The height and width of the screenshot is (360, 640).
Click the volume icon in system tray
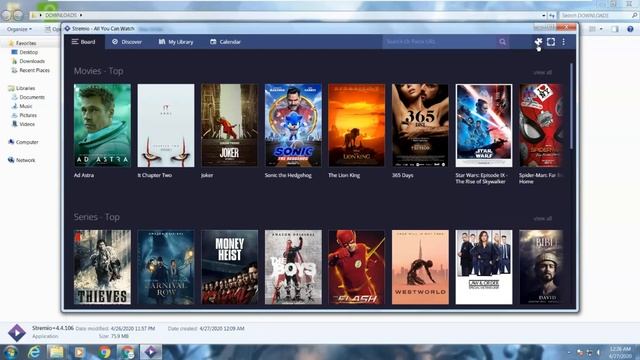(x=599, y=353)
